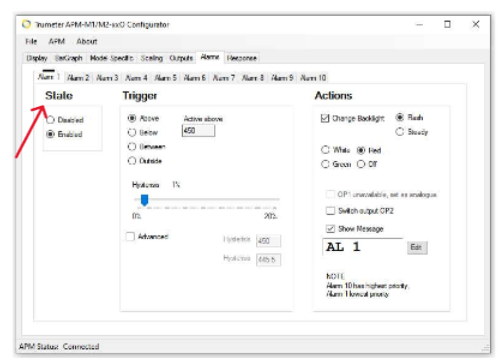The image size is (499, 360).
Task: Switch to the BarGraph tab
Action: pos(68,58)
